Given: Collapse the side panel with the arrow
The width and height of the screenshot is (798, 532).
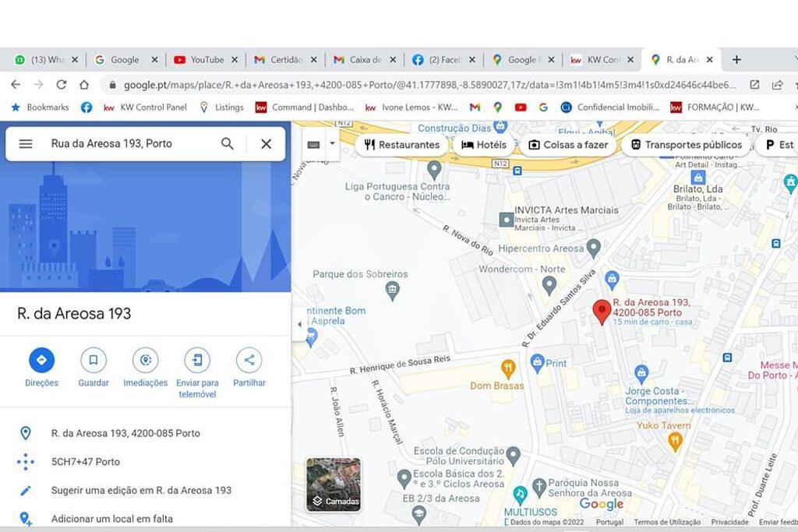Looking at the screenshot, I should (300, 324).
